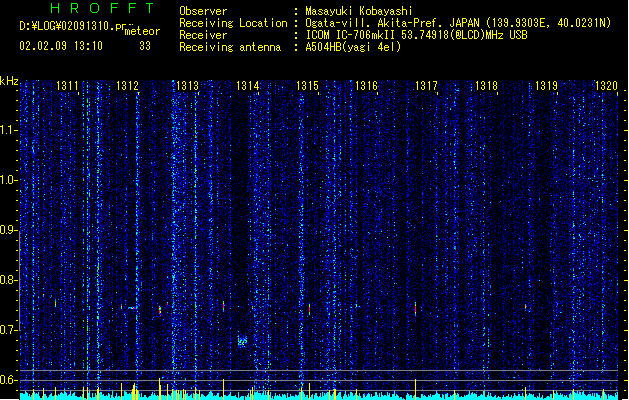Image resolution: width=629 pixels, height=400 pixels.
Task: Click the 1318 time marker
Action: [x=486, y=86]
